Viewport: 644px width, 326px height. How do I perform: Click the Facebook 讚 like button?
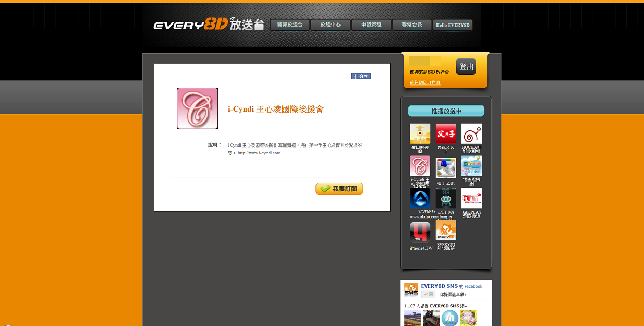428,294
